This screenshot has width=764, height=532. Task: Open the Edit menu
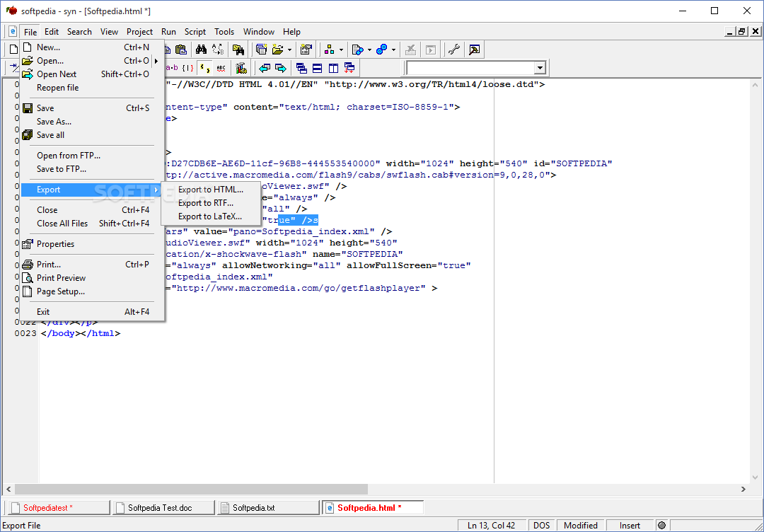click(x=51, y=32)
